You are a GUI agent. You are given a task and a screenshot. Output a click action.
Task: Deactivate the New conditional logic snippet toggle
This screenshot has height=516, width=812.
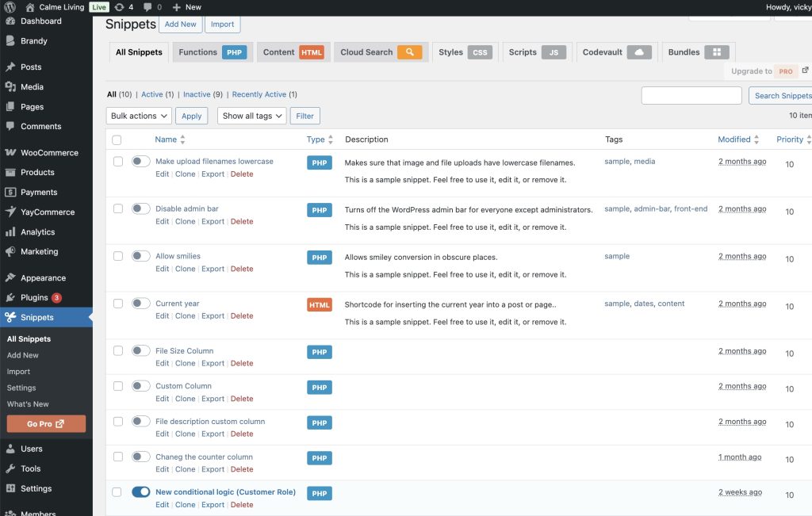[141, 492]
